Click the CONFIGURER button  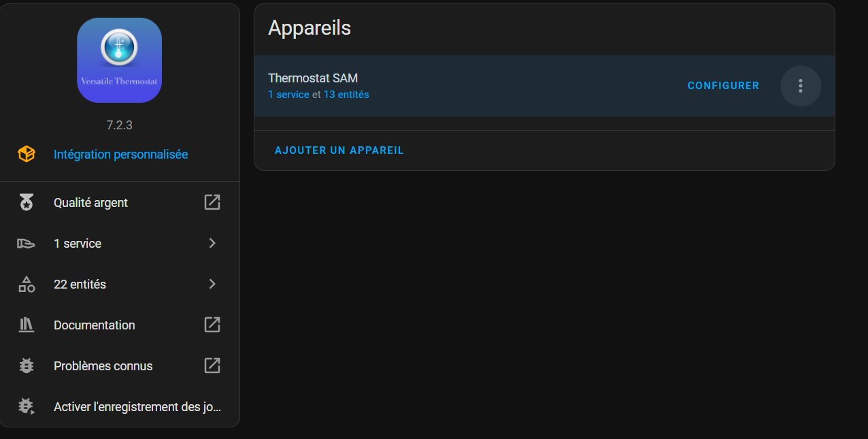click(723, 86)
